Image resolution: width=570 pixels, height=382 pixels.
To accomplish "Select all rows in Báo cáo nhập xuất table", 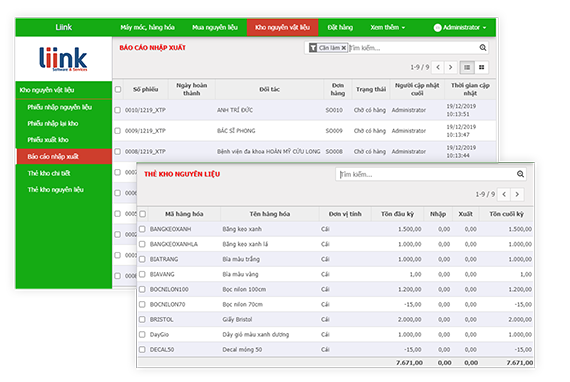I will (118, 89).
